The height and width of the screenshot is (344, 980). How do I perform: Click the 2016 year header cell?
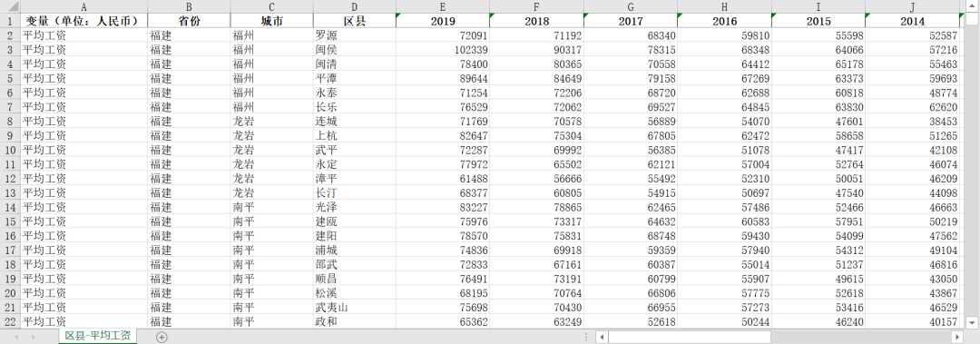724,21
